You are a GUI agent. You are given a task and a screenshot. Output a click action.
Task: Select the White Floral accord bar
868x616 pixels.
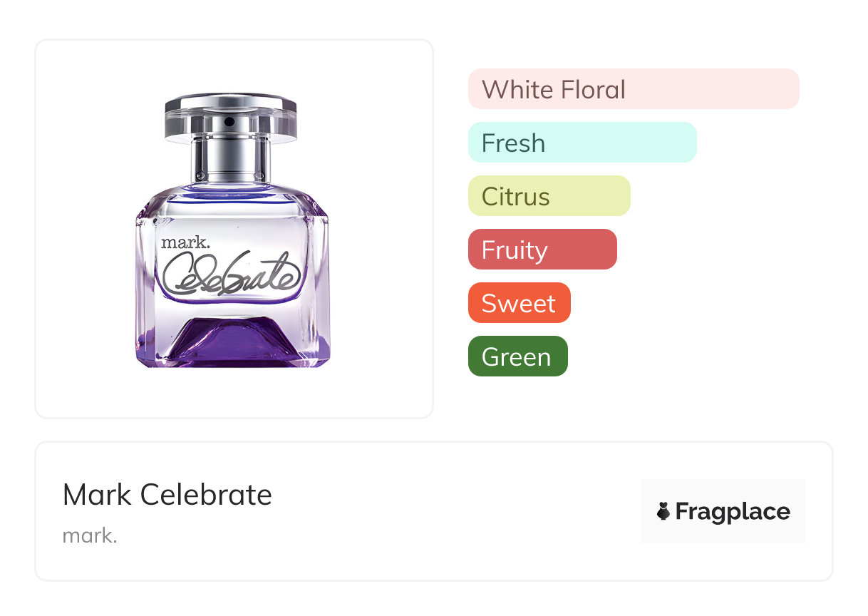tap(633, 89)
